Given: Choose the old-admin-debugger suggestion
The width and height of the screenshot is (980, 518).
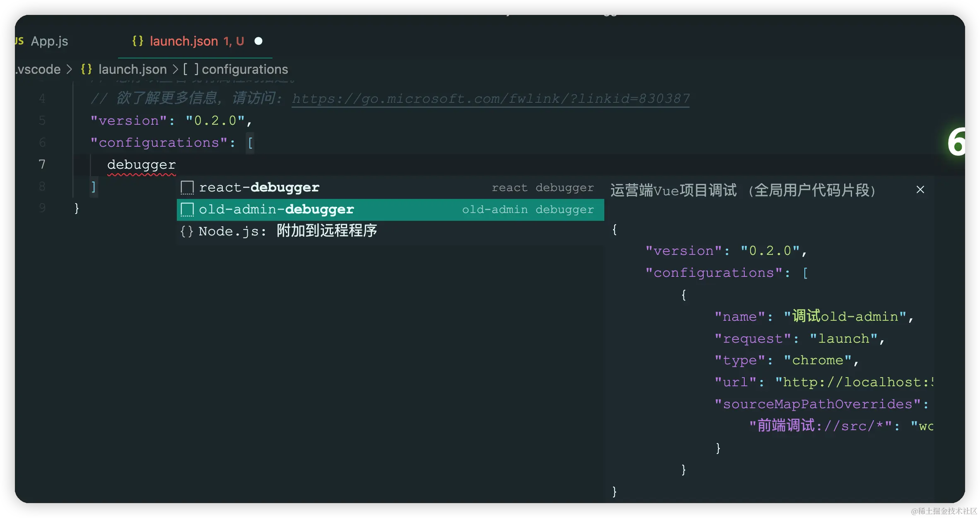Looking at the screenshot, I should (390, 209).
